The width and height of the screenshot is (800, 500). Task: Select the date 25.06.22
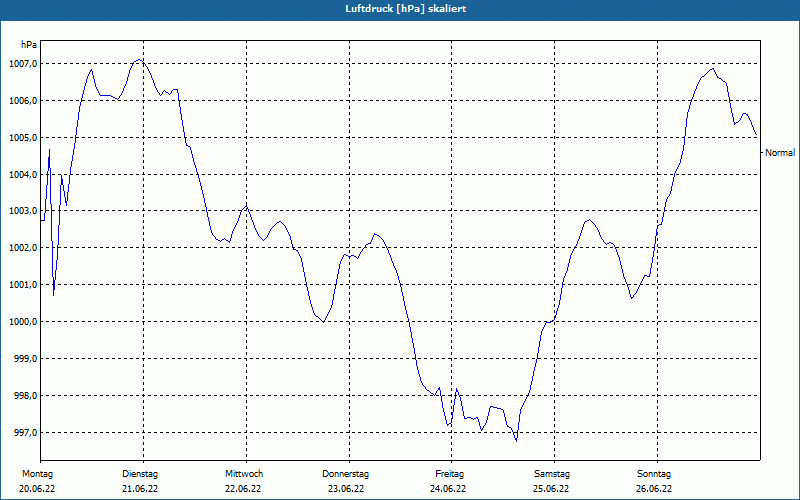coord(551,489)
